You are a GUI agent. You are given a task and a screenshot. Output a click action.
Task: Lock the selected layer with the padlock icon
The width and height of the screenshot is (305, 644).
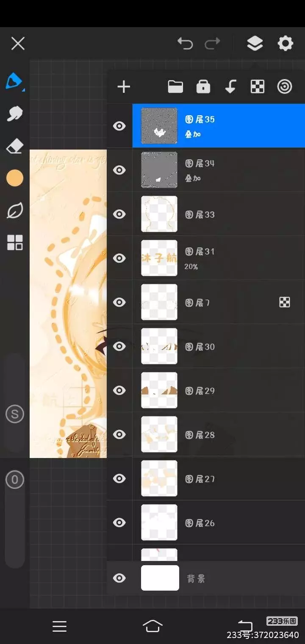(x=203, y=87)
